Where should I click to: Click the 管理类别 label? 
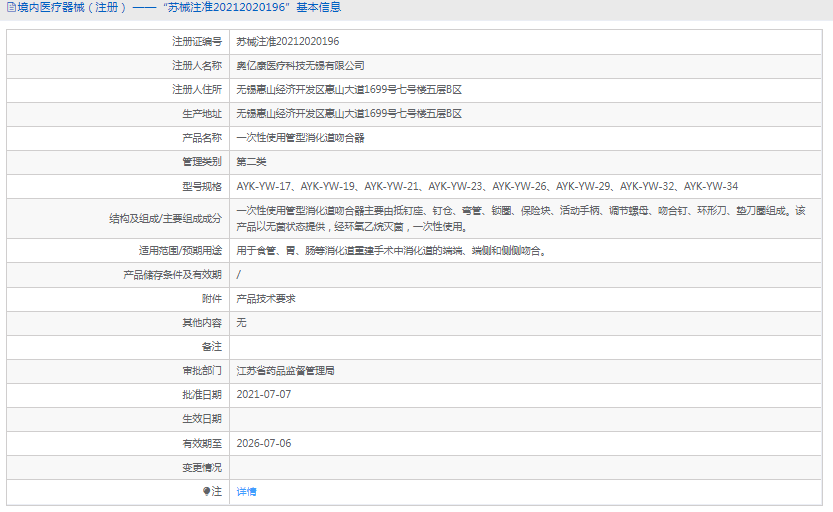tap(202, 162)
